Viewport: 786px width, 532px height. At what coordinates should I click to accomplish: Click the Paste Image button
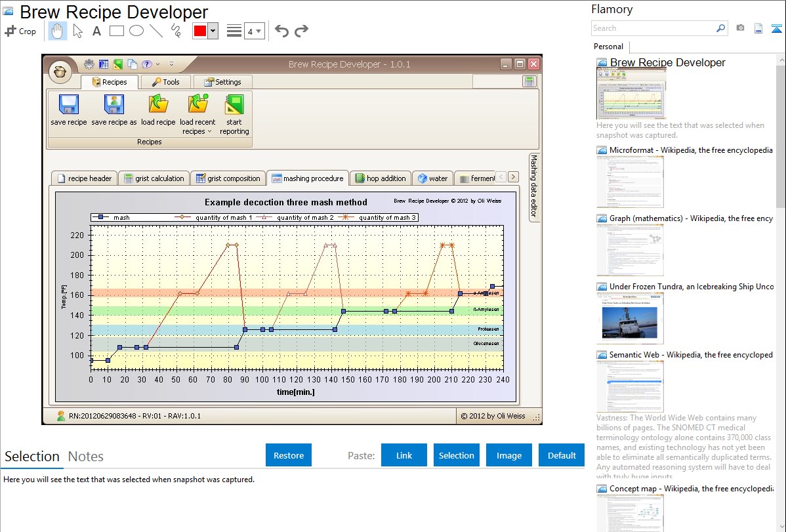(508, 455)
